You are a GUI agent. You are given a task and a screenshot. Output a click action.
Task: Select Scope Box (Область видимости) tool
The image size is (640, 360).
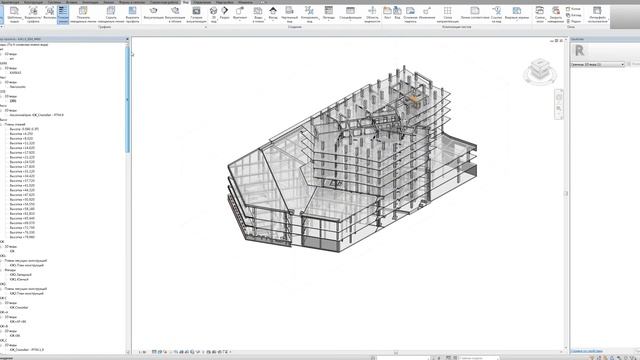tap(372, 14)
